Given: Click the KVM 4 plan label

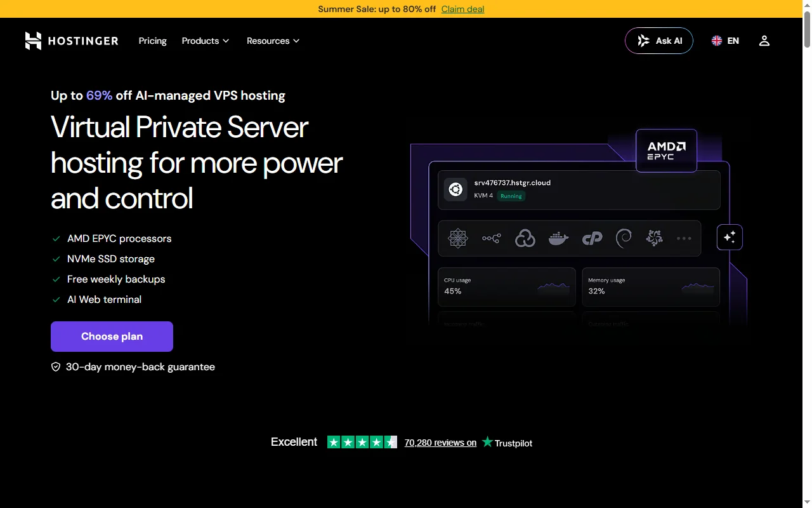Looking at the screenshot, I should [483, 196].
